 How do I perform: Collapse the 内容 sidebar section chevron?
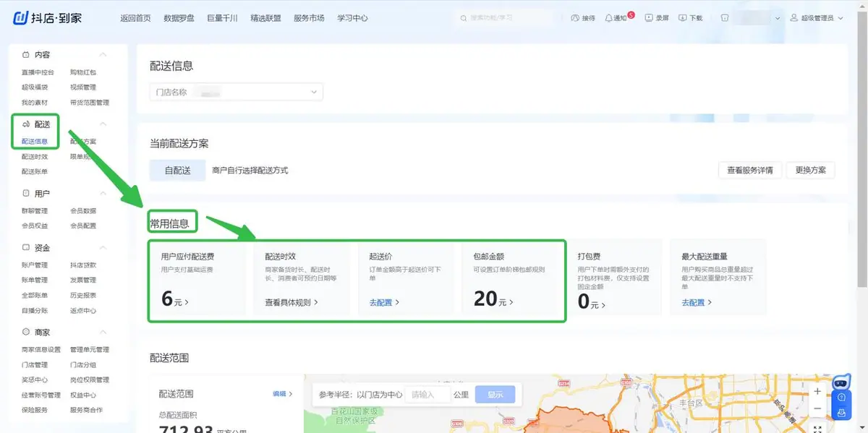point(103,55)
